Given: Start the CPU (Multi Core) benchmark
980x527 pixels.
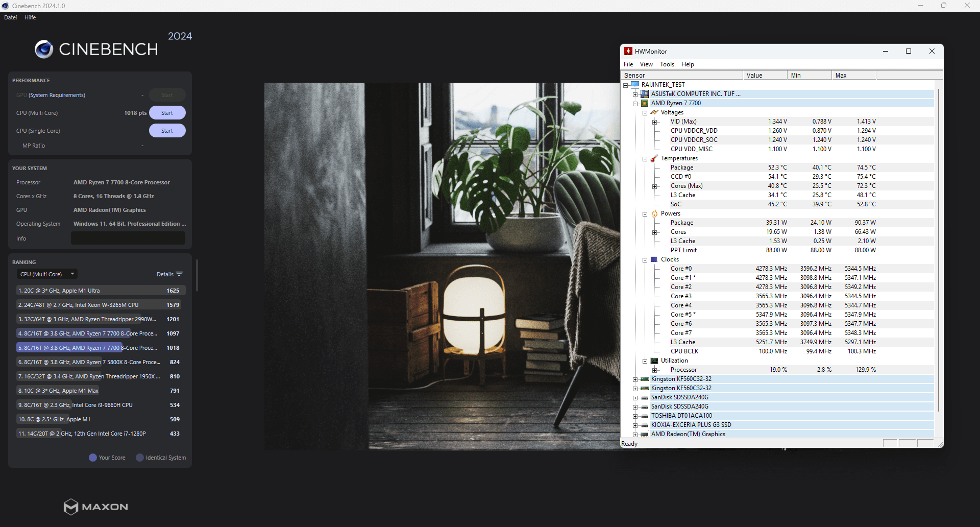Looking at the screenshot, I should (167, 113).
